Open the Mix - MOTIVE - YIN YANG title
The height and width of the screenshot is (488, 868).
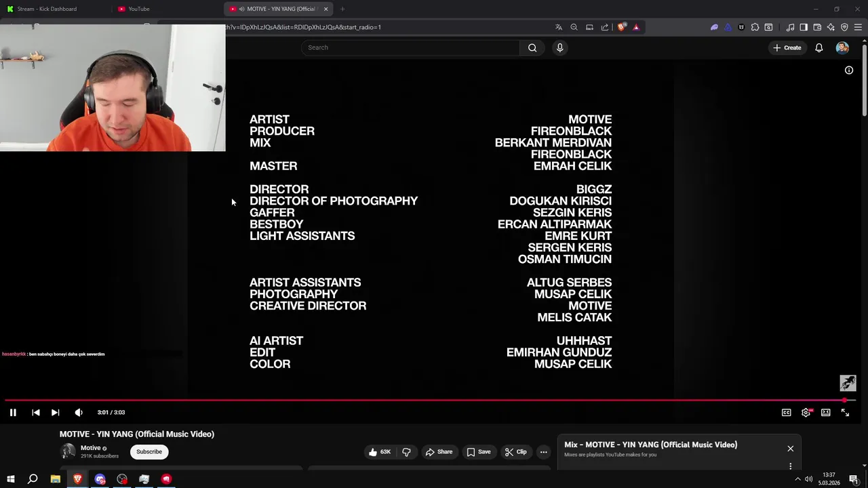point(650,445)
